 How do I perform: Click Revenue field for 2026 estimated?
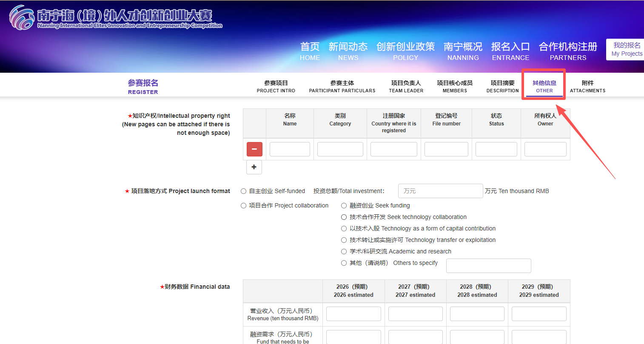(x=353, y=314)
